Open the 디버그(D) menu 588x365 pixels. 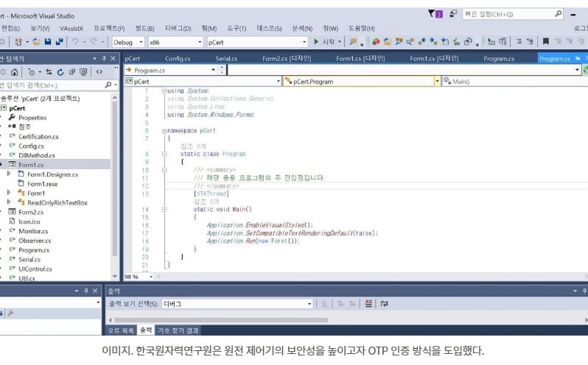tap(178, 29)
